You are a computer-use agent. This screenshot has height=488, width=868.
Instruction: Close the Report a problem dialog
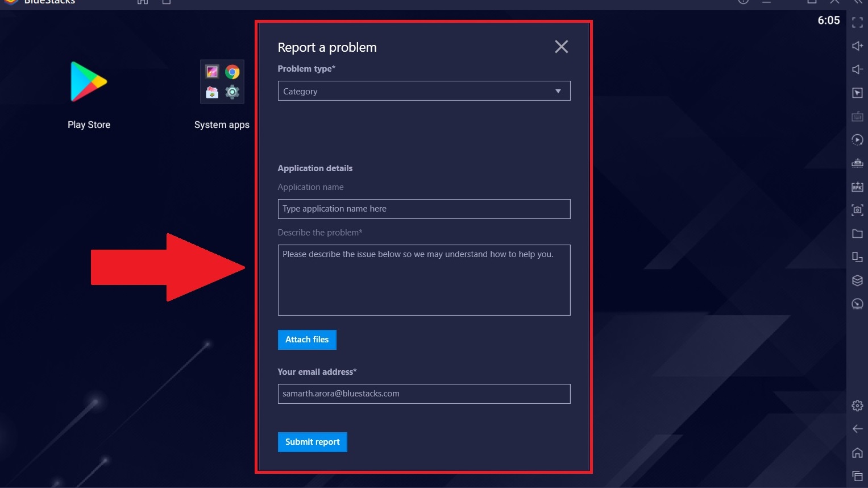click(561, 47)
